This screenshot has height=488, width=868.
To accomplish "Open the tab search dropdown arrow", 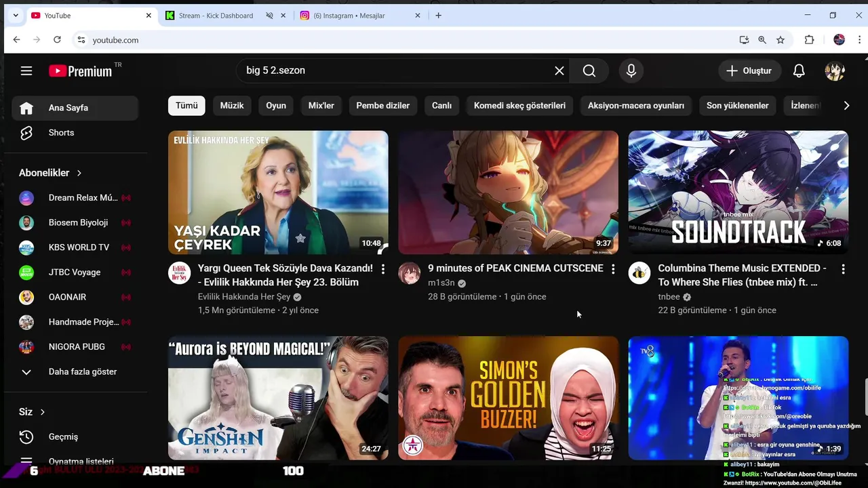I will click(x=15, y=15).
